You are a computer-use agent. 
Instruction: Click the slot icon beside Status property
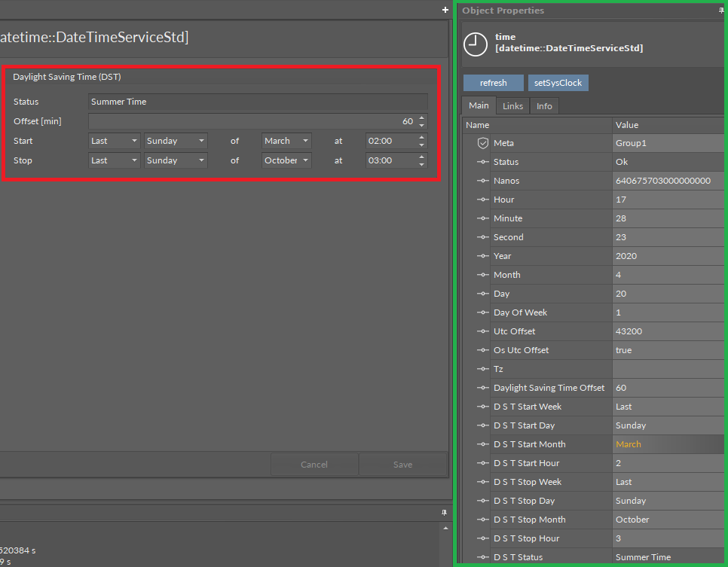(x=483, y=162)
